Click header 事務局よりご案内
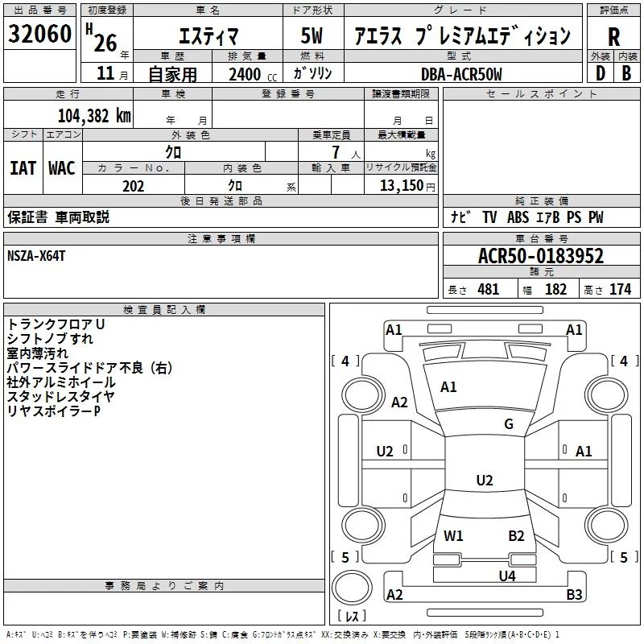644x644 pixels. pyautogui.click(x=164, y=586)
